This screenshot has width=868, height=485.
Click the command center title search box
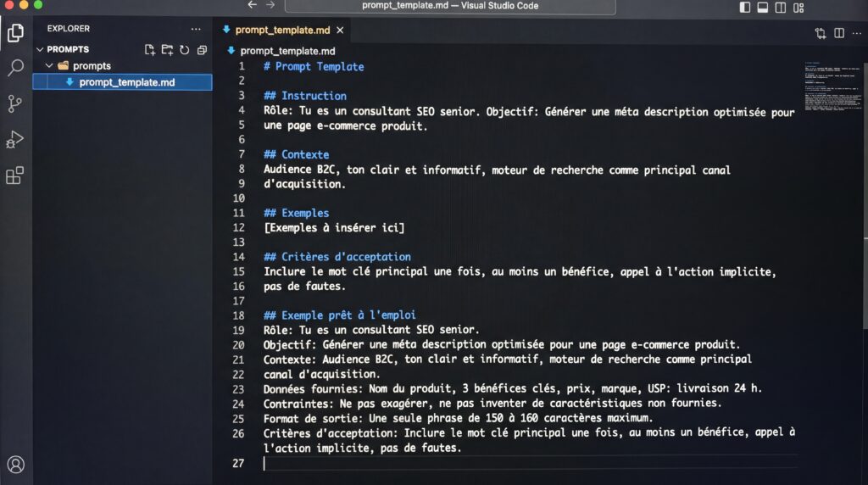pyautogui.click(x=449, y=6)
